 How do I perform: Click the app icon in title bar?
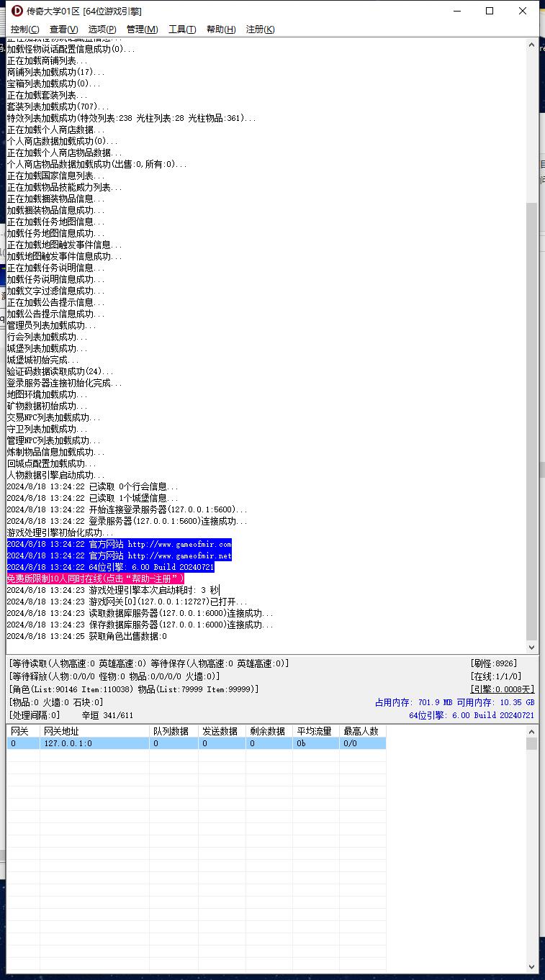(x=17, y=11)
